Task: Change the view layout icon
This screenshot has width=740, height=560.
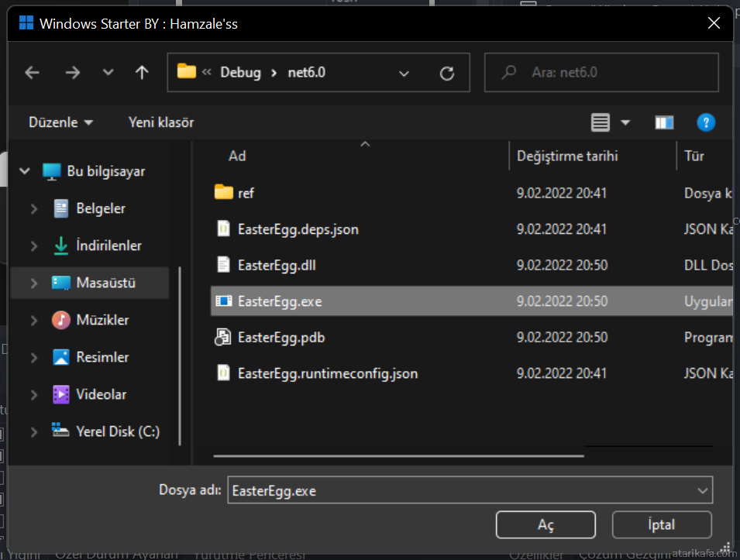Action: click(601, 122)
